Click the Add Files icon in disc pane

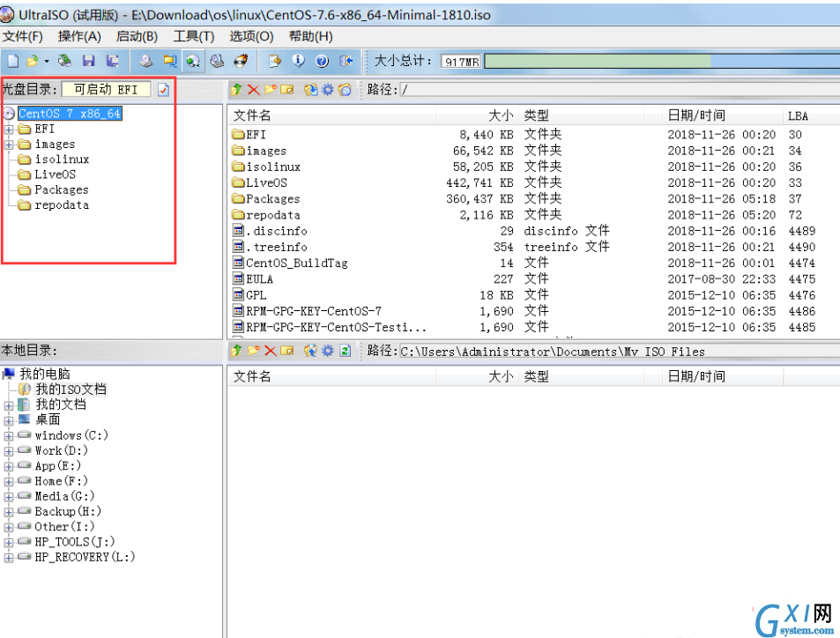310,90
